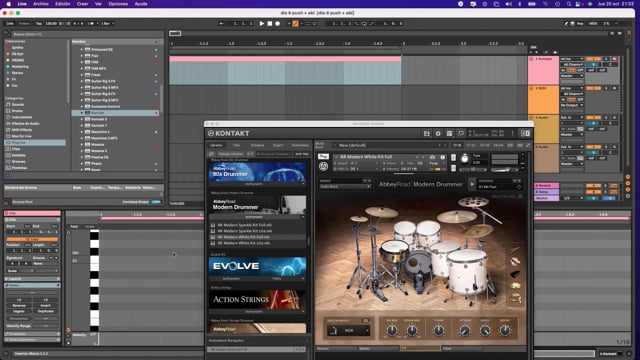Screen dimensions: 640x360
Task: Click Tap tempo button
Action: point(39,24)
